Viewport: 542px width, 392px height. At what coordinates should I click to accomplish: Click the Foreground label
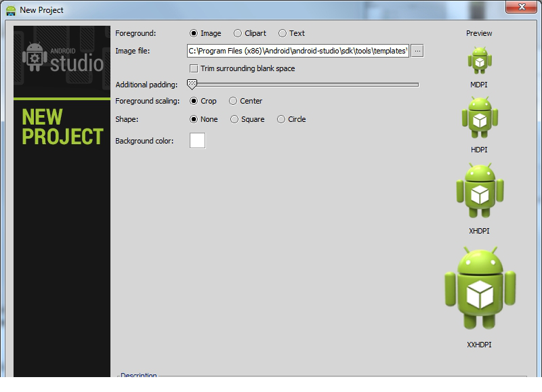135,33
